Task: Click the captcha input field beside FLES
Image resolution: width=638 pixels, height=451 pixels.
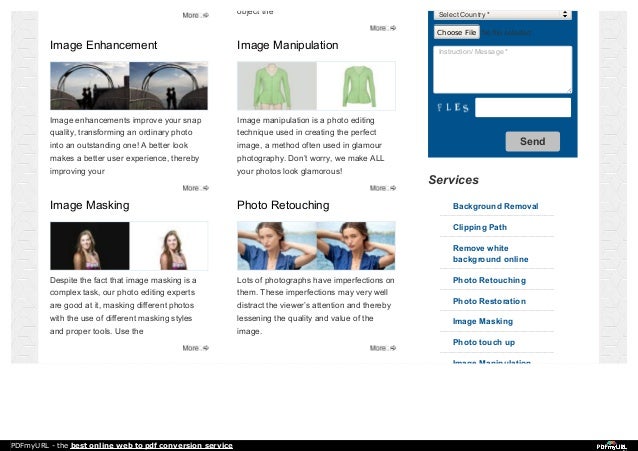Action: point(523,107)
